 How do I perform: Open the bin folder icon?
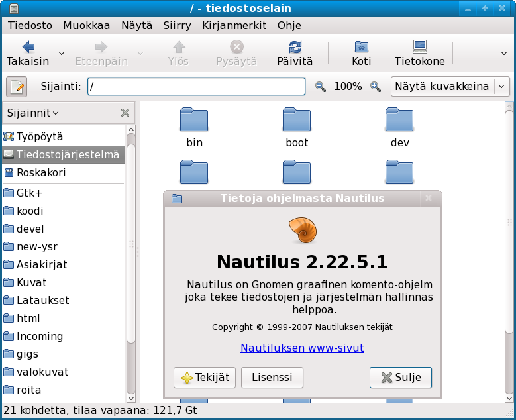(x=194, y=120)
